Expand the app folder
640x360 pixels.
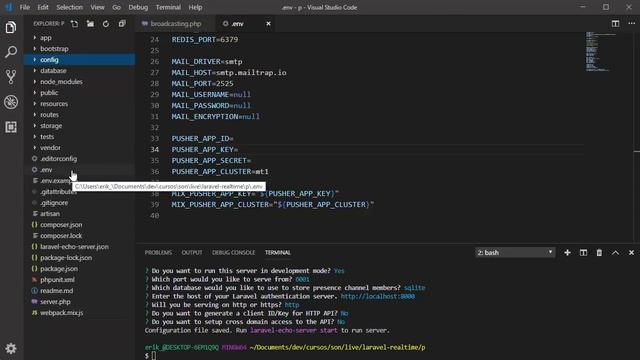pyautogui.click(x=80, y=38)
